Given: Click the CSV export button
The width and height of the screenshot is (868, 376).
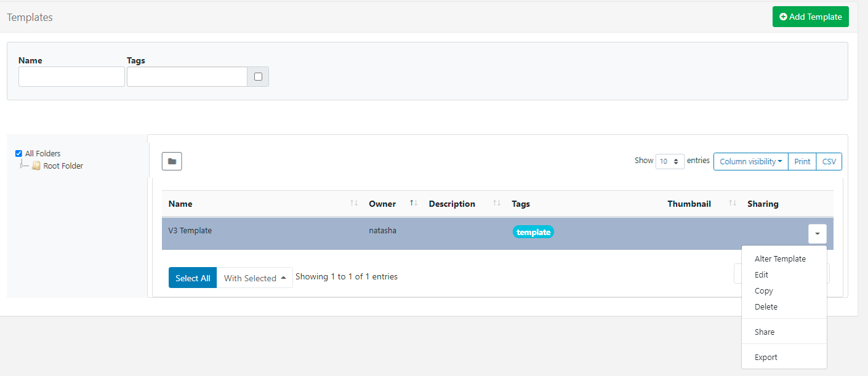Looking at the screenshot, I should coord(829,161).
